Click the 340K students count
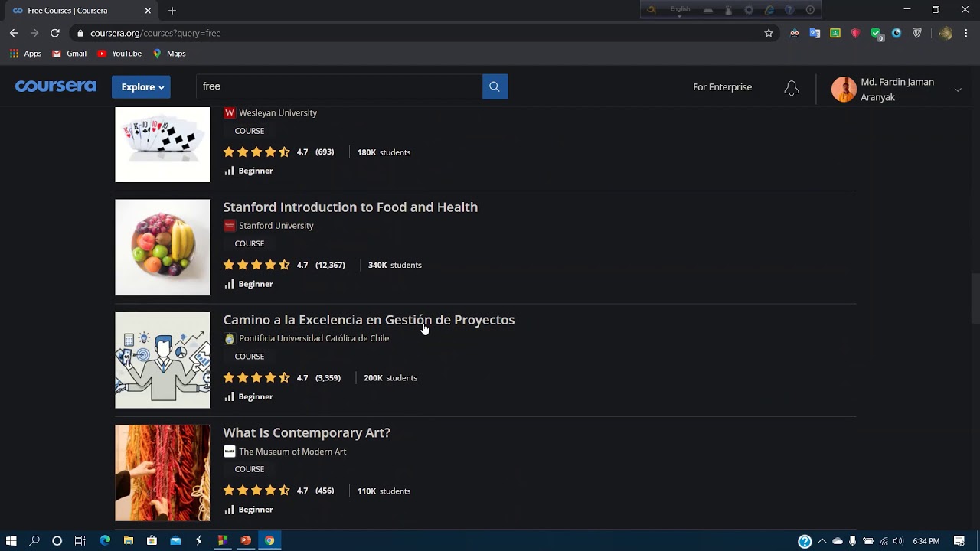The height and width of the screenshot is (551, 980). coord(395,265)
